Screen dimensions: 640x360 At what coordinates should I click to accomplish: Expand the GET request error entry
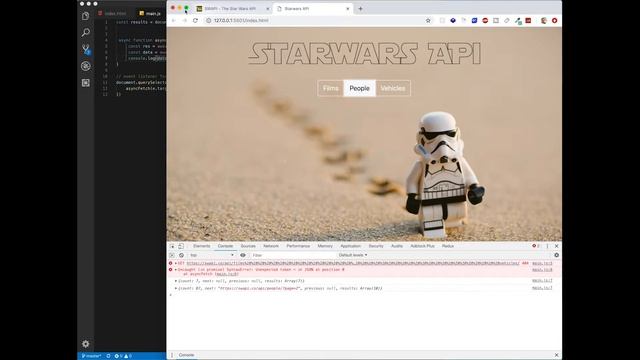click(176, 263)
